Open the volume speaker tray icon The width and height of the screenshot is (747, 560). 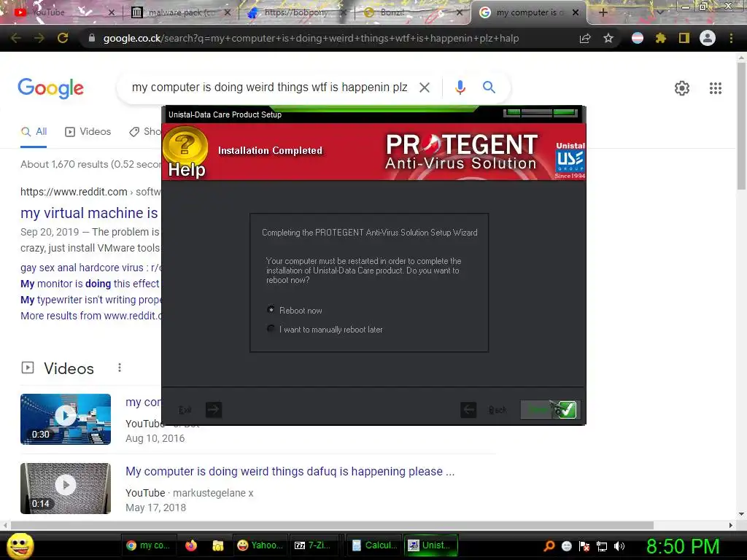619,545
